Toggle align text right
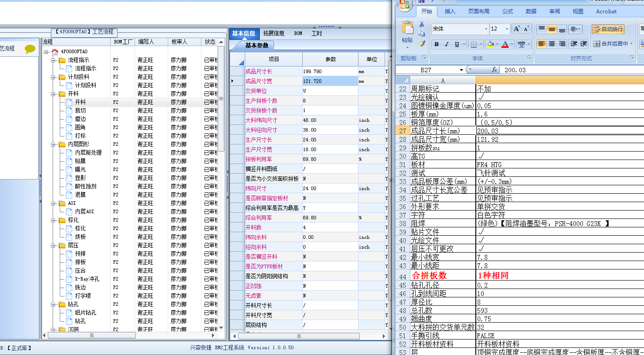644x355 pixels. [562, 44]
